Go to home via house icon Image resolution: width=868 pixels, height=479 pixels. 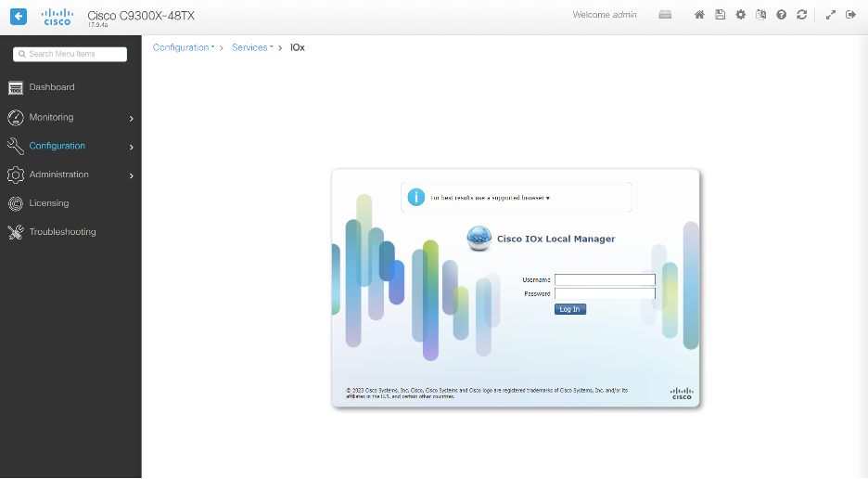[x=699, y=15]
